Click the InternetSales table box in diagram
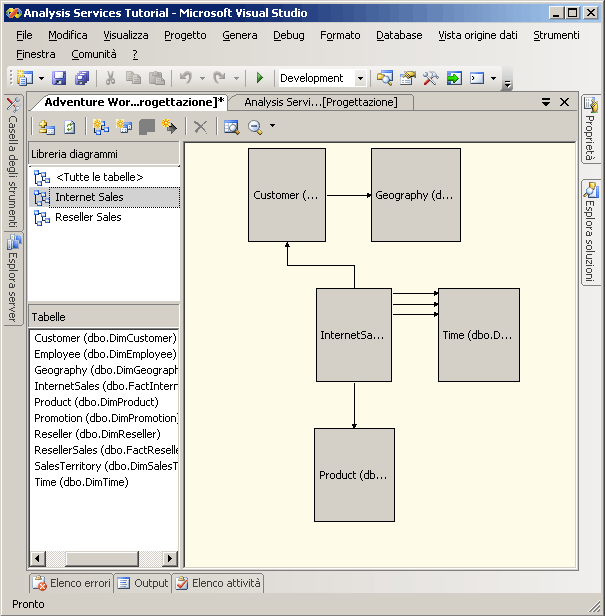 click(353, 335)
